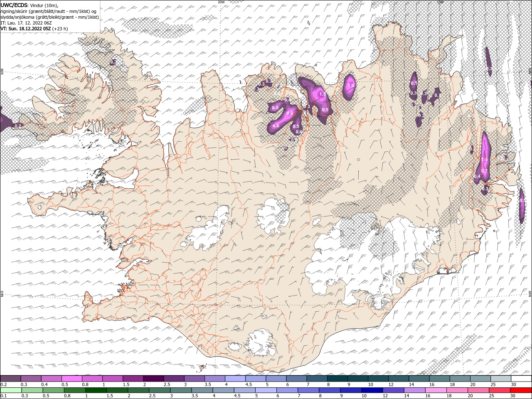
Task: Pick the 12 indigo-purple swatch on the rain scale
Action: 393,390
